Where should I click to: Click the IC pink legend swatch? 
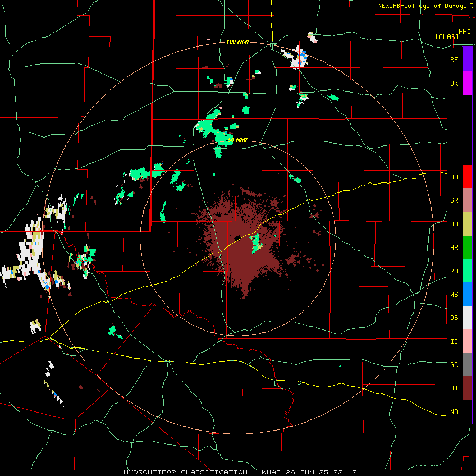pos(467,341)
